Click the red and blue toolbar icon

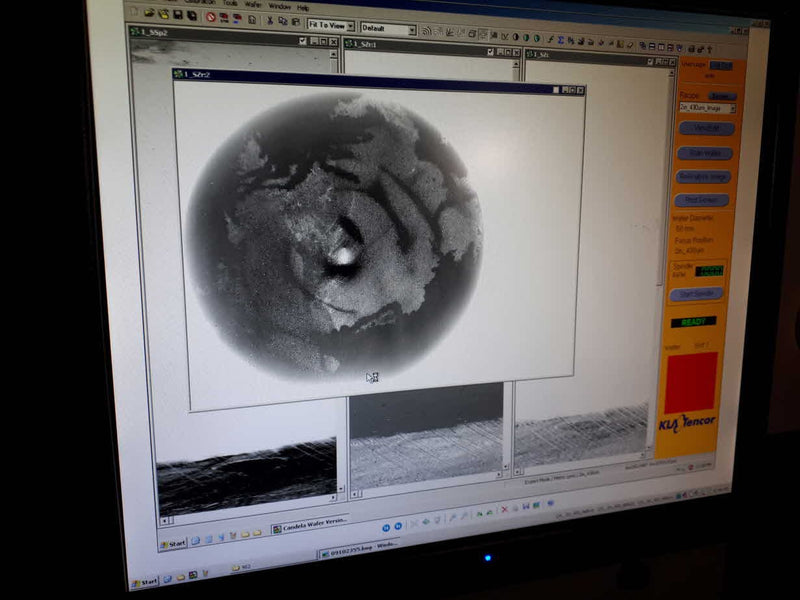pos(237,18)
